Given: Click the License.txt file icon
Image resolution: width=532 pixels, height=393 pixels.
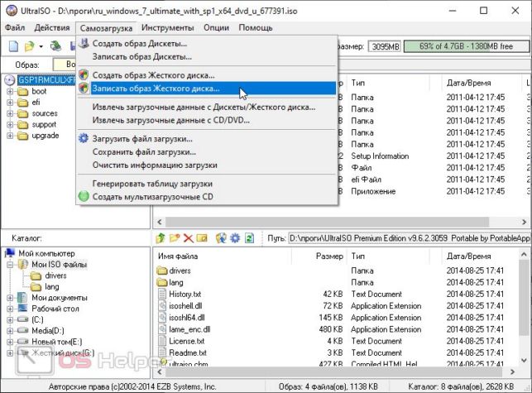Looking at the screenshot, I should (x=162, y=341).
